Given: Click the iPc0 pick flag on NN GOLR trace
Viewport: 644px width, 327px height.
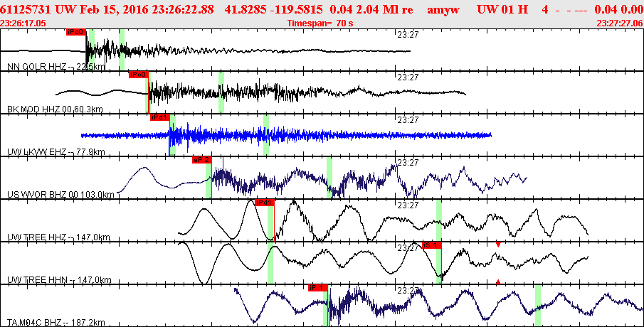Looking at the screenshot, I should point(75,33).
